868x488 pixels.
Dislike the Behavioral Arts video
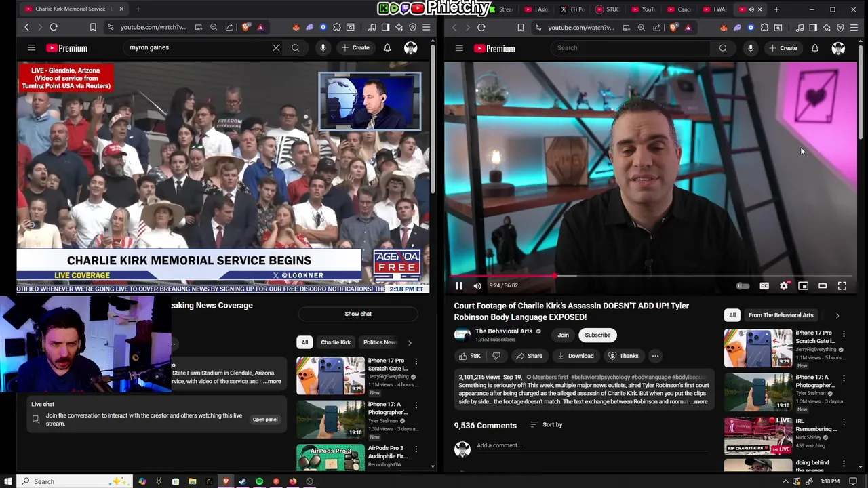pyautogui.click(x=496, y=356)
